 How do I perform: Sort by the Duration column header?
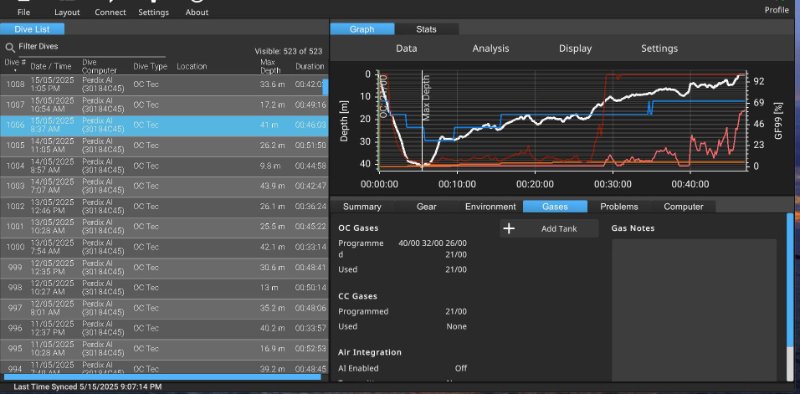coord(310,66)
